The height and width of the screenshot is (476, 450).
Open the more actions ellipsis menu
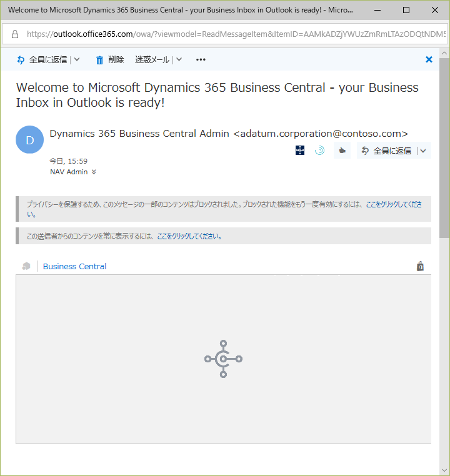pyautogui.click(x=201, y=59)
